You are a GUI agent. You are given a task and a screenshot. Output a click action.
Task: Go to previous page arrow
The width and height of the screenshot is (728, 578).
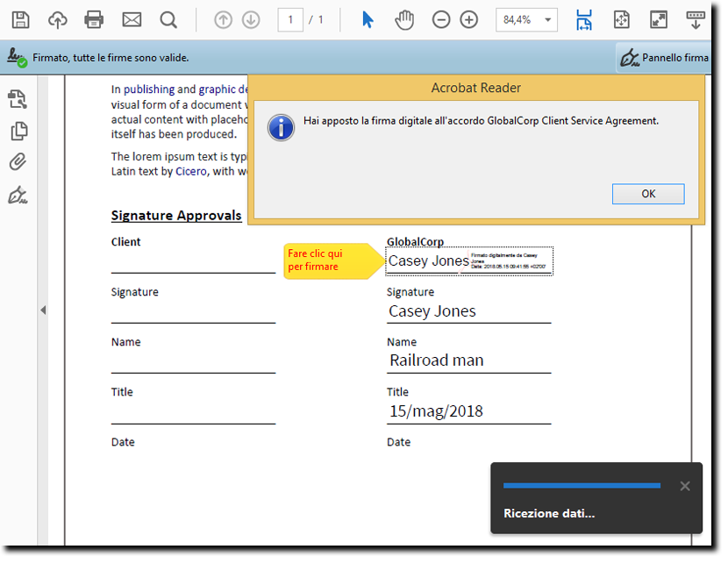pyautogui.click(x=224, y=20)
